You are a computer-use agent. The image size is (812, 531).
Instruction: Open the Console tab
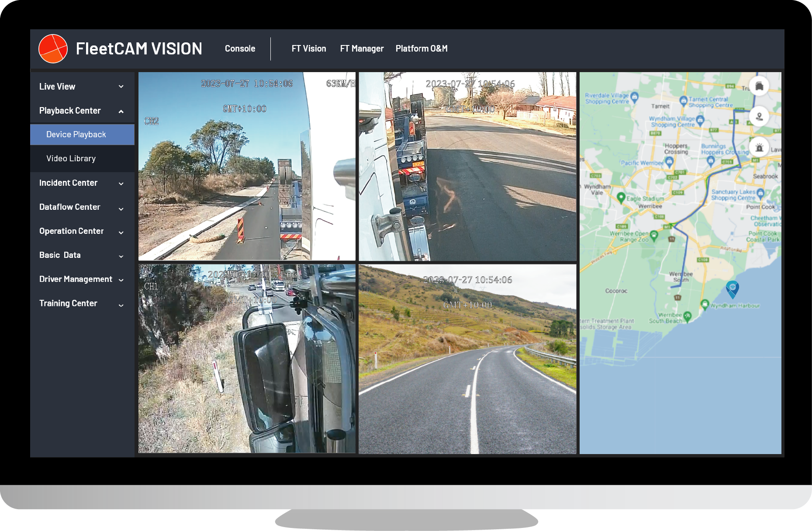(240, 49)
